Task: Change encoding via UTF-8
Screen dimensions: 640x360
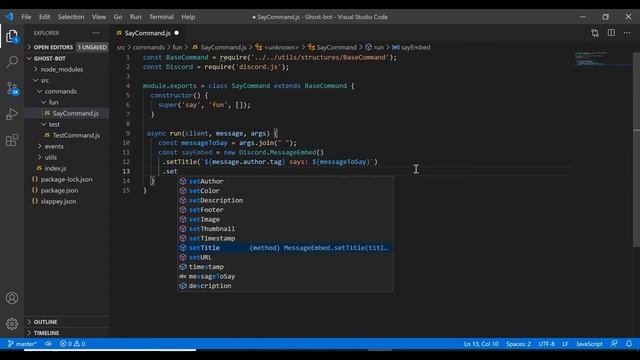Action: coord(547,344)
